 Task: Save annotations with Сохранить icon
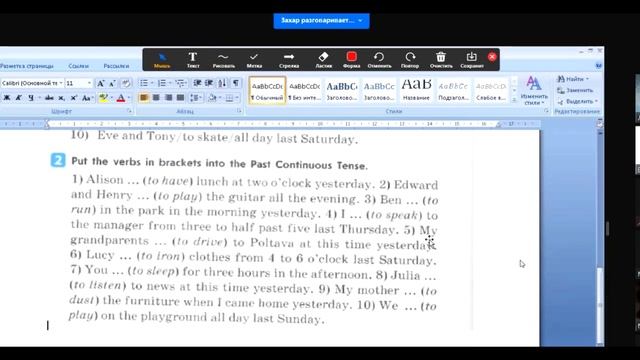point(471,60)
